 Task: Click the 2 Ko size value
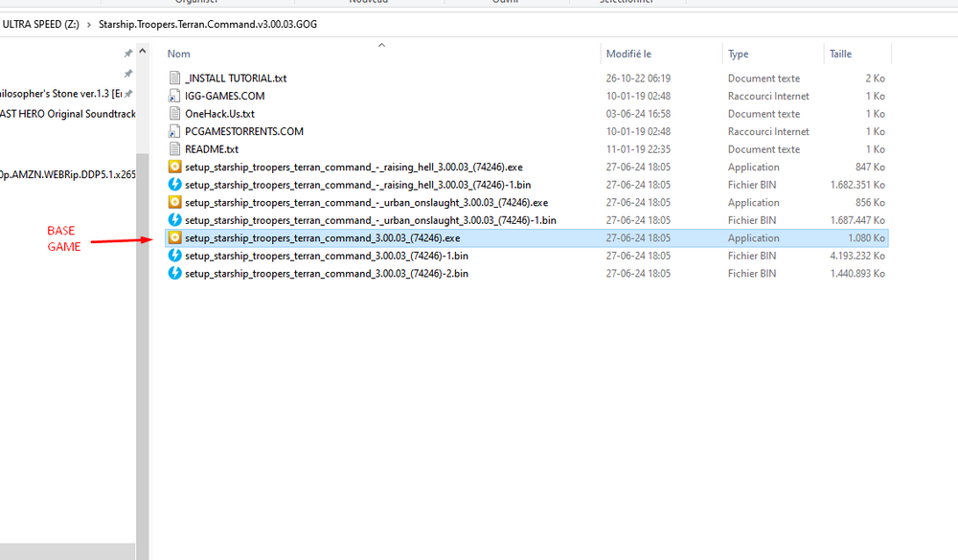[x=875, y=78]
